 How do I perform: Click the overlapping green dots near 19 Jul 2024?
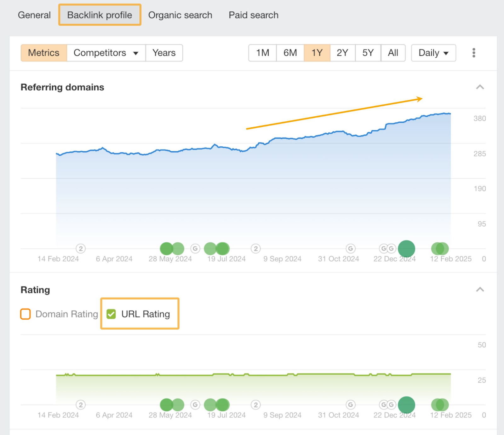point(216,248)
